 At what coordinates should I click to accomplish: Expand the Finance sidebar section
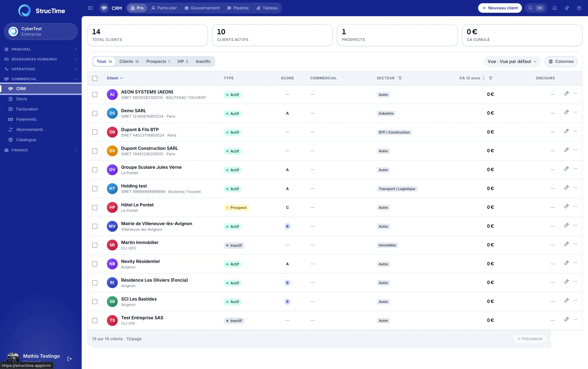pos(41,150)
